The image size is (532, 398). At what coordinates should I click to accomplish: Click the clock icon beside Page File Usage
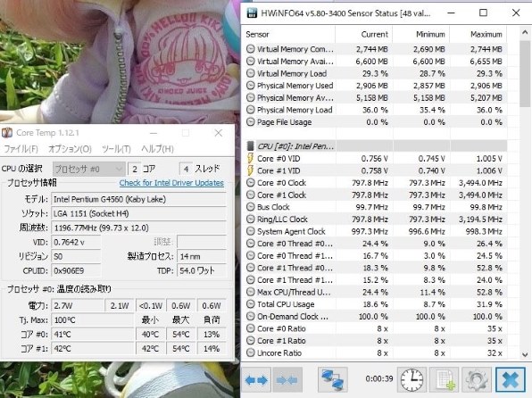251,122
